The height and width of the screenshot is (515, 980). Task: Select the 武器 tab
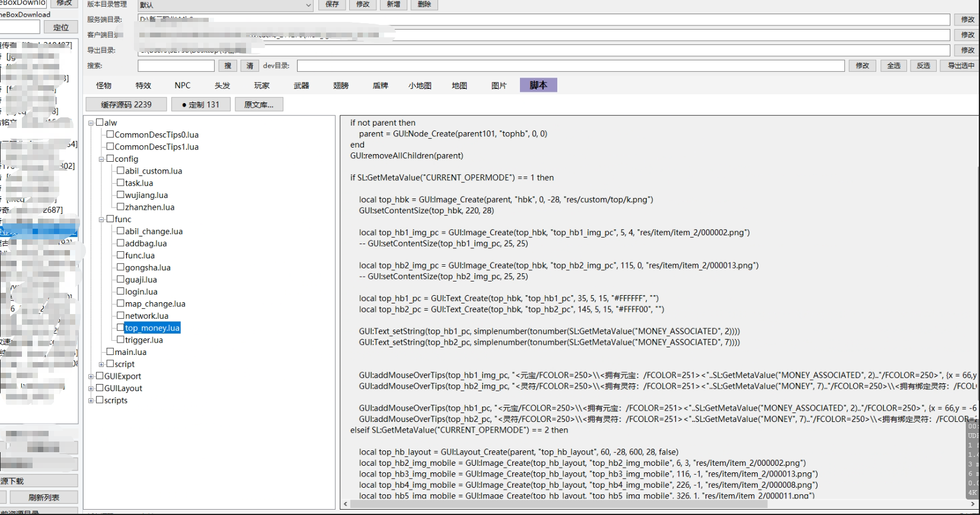pos(301,85)
